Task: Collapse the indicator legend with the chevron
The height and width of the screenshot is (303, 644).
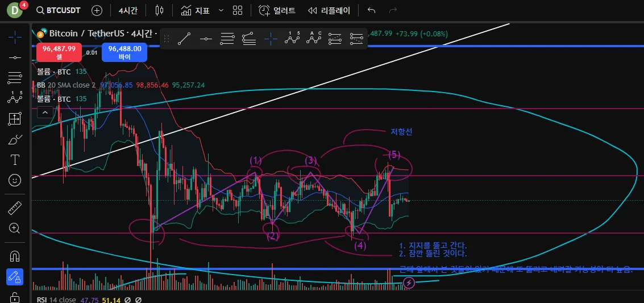Action: pyautogui.click(x=45, y=111)
